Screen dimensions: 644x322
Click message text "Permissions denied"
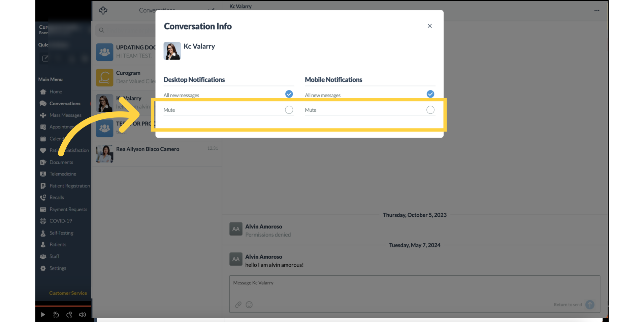point(268,235)
